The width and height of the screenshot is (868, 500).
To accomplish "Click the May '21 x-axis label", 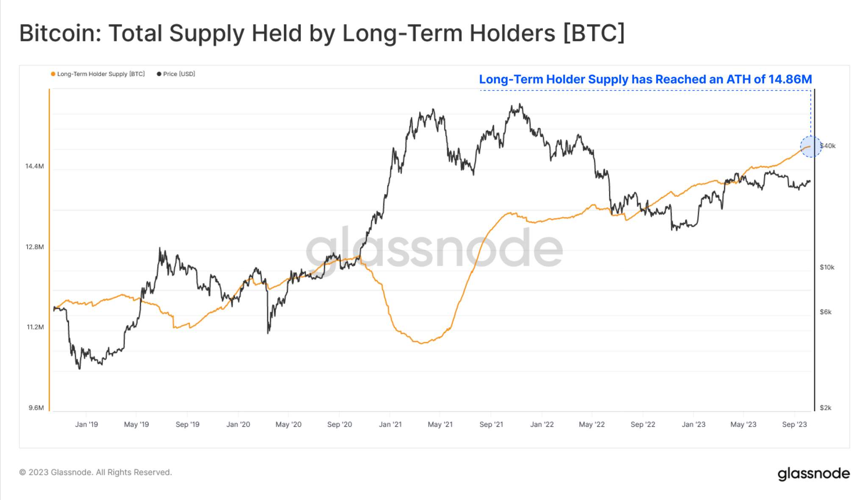I will pos(440,425).
